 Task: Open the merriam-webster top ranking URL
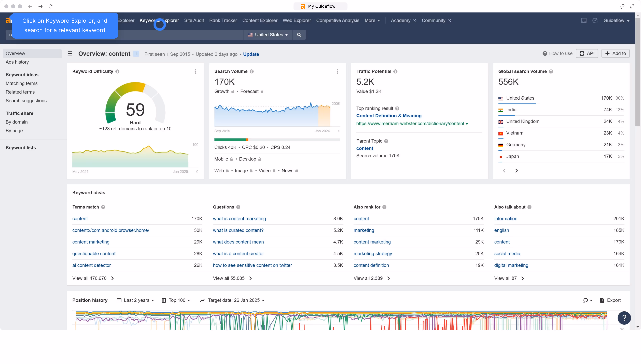410,124
